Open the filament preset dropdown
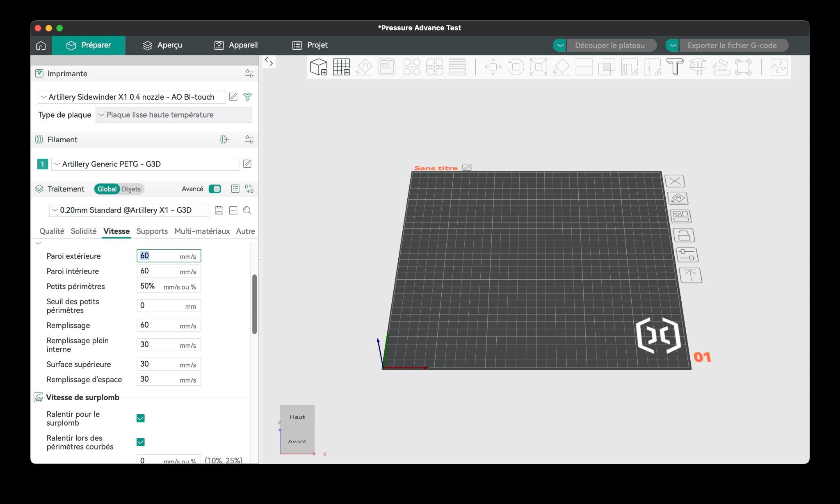 (146, 164)
